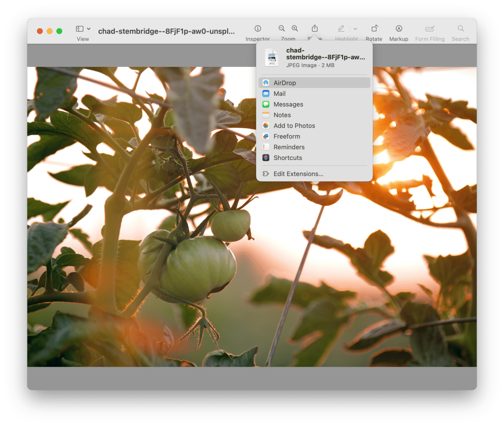Expand the View menu chevron
Viewport: 504px width, 426px height.
89,29
